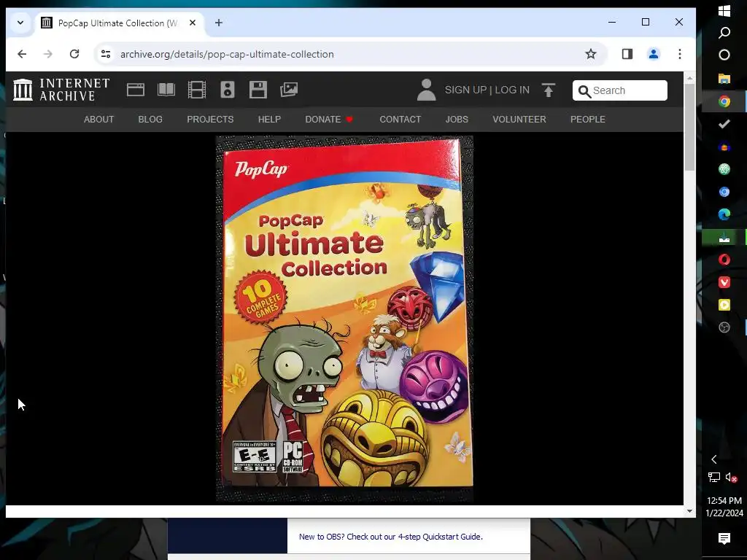This screenshot has width=747, height=560.
Task: Open the Vivaldi browser taskbar icon
Action: (724, 282)
